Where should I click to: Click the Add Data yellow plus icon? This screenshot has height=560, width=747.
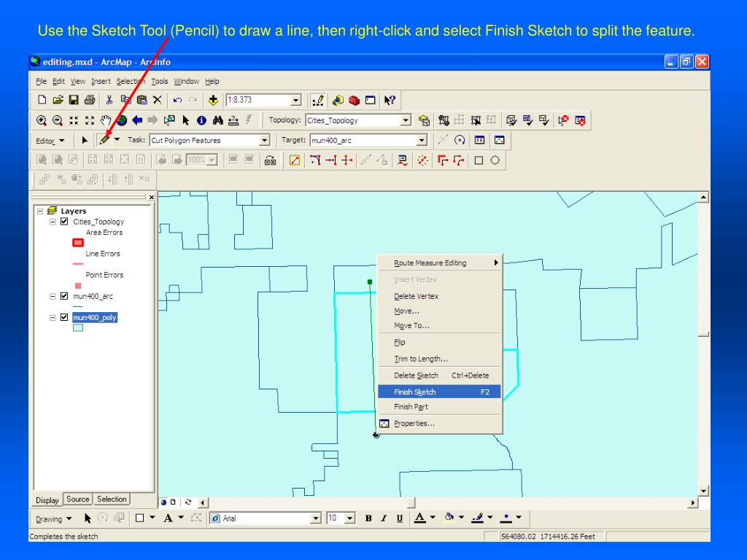tap(213, 100)
